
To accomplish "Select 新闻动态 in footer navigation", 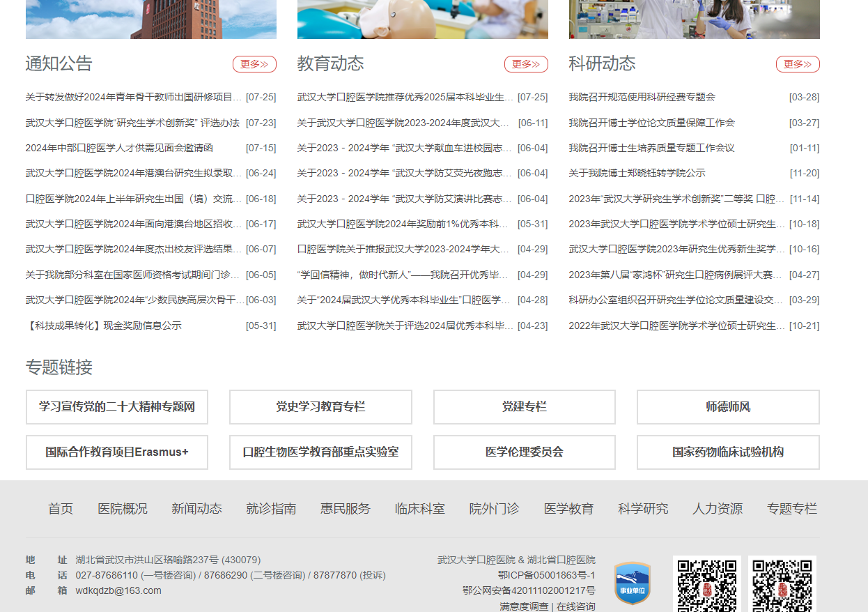I will (x=196, y=509).
